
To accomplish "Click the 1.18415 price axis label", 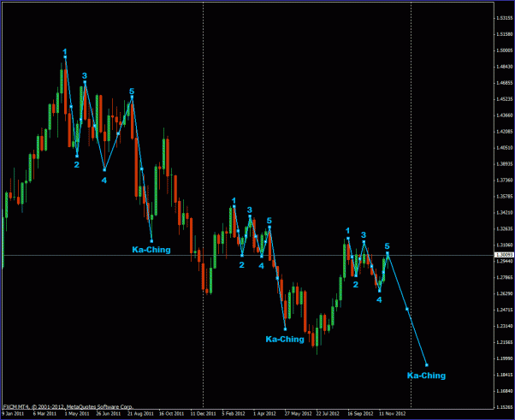I will 505,375.
